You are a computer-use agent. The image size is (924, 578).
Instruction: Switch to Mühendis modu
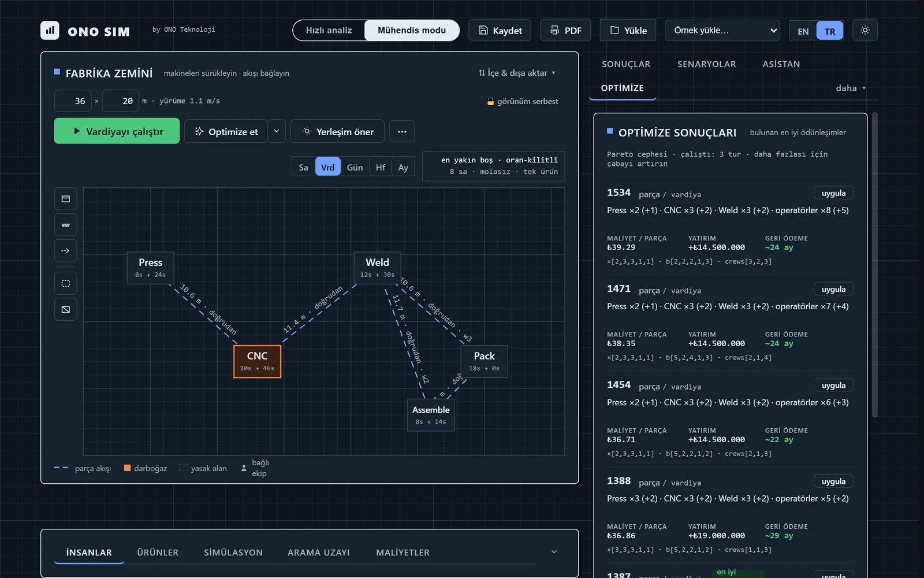point(412,30)
